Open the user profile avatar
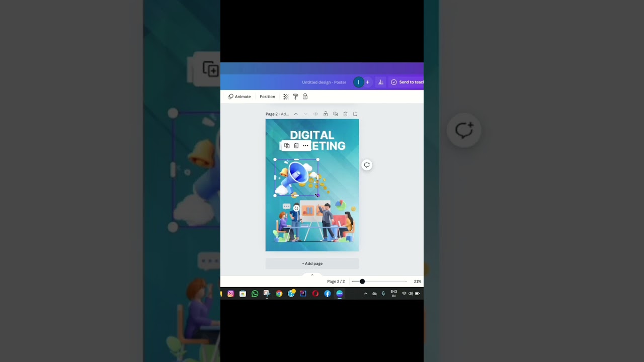The image size is (644, 362). 358,82
